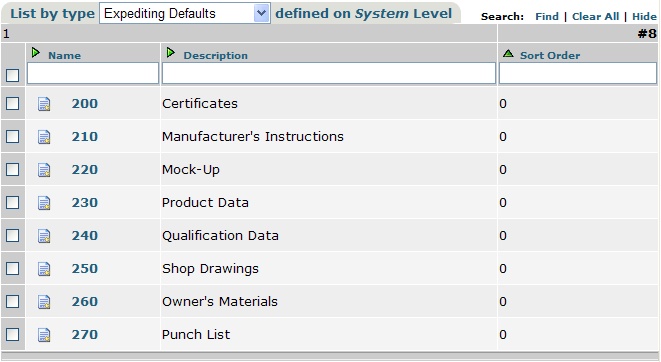Screen dimensions: 661x362
Task: Open document icon for row 200
Action: [x=44, y=104]
